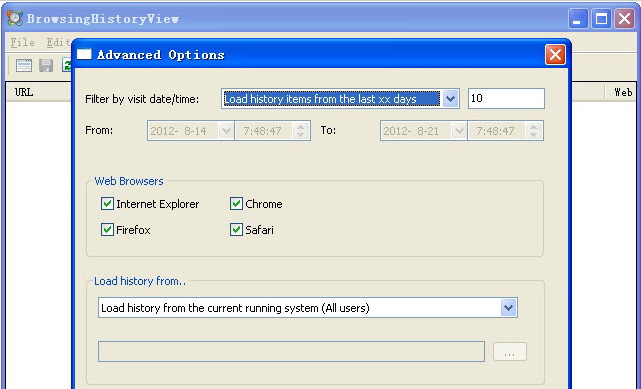This screenshot has width=641, height=389.
Task: Click the 'Web Browsers' group label
Action: pos(129,181)
